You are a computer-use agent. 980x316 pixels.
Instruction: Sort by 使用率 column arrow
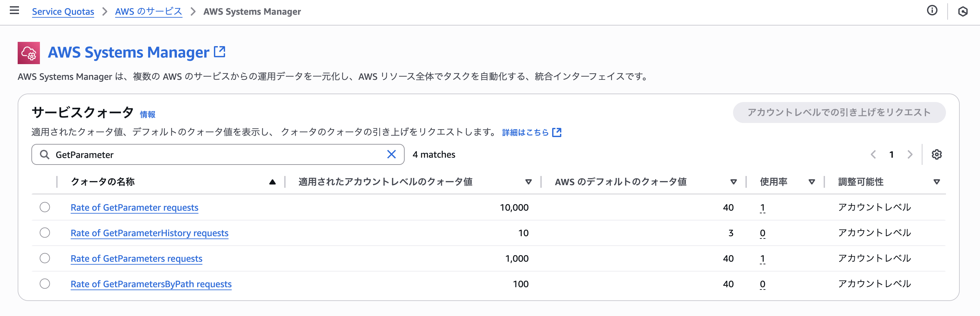coord(812,182)
